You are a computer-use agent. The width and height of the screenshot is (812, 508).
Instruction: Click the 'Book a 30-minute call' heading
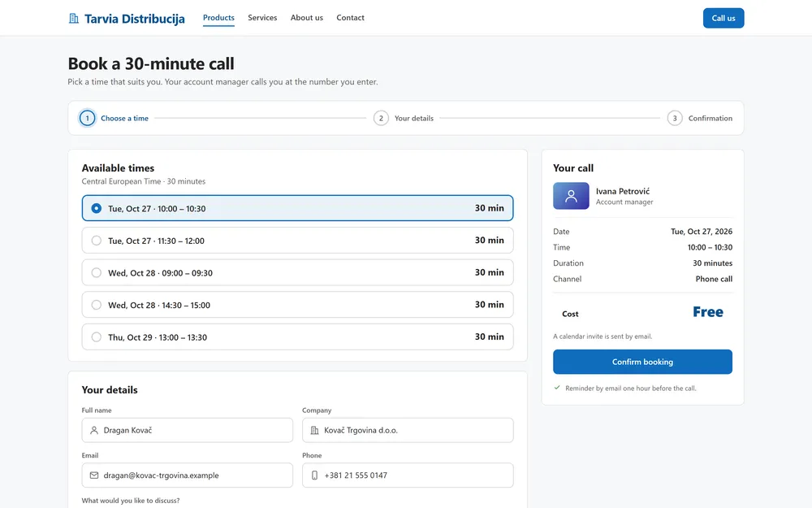(x=151, y=63)
